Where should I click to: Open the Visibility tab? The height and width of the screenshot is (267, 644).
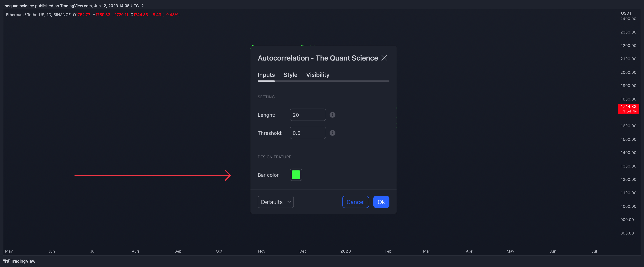(318, 75)
